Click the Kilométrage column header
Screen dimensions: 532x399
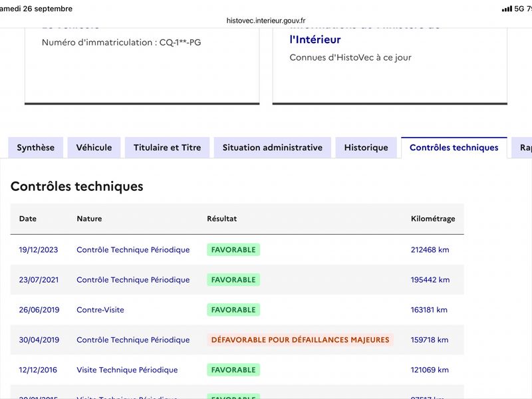pos(433,219)
